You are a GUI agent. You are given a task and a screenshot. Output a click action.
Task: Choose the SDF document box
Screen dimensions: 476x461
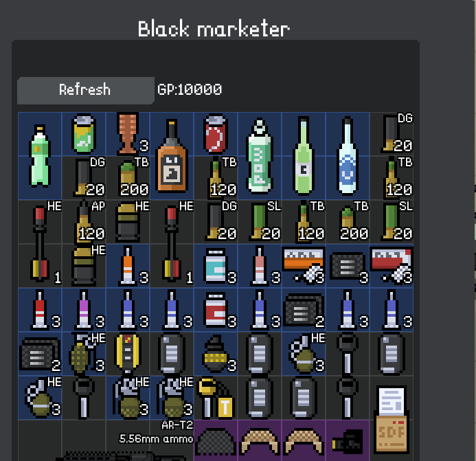[392, 420]
